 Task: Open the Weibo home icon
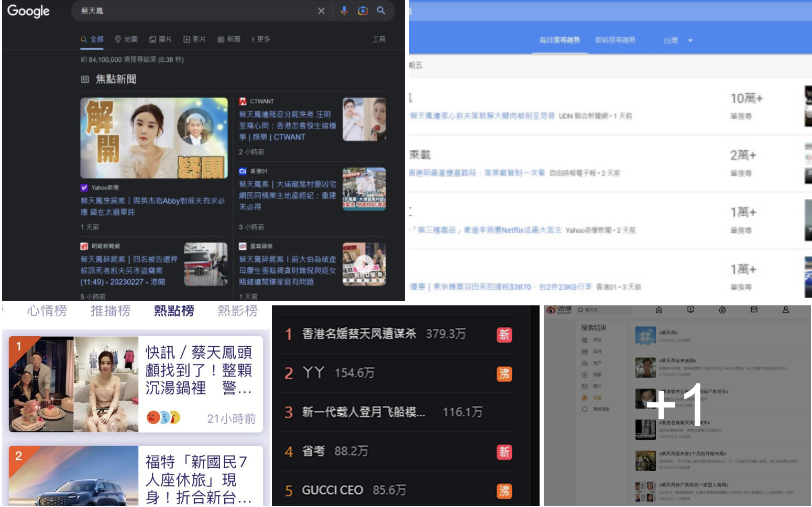pos(659,310)
